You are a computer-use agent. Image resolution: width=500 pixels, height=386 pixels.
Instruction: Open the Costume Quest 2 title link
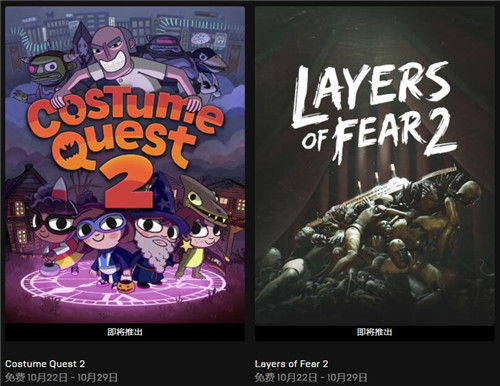click(x=45, y=364)
